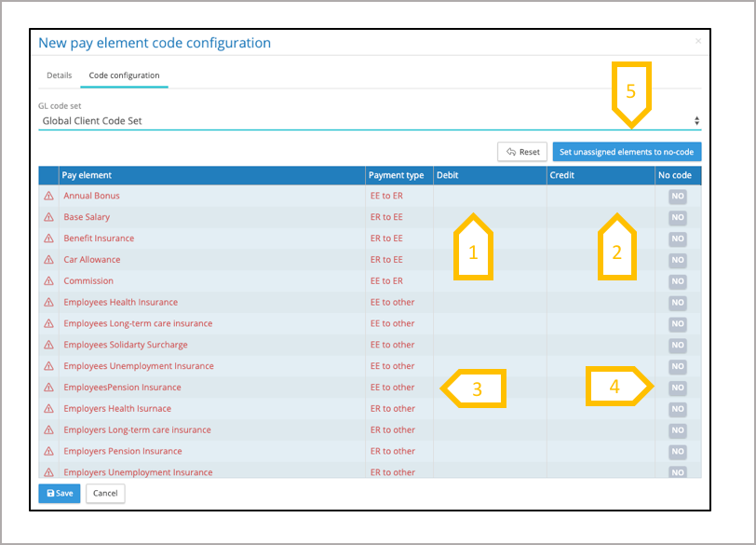
Task: Click the warning triangle for Commission row
Action: click(x=48, y=281)
